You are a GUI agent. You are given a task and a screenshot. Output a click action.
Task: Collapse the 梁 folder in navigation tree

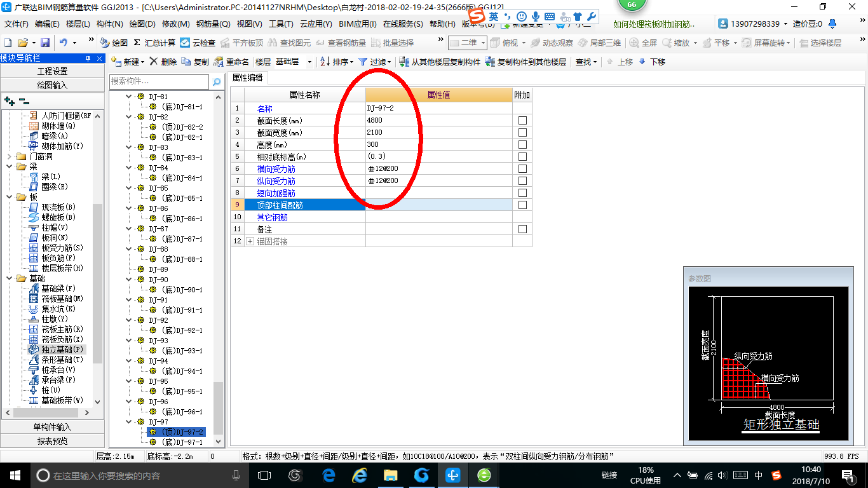click(10, 166)
